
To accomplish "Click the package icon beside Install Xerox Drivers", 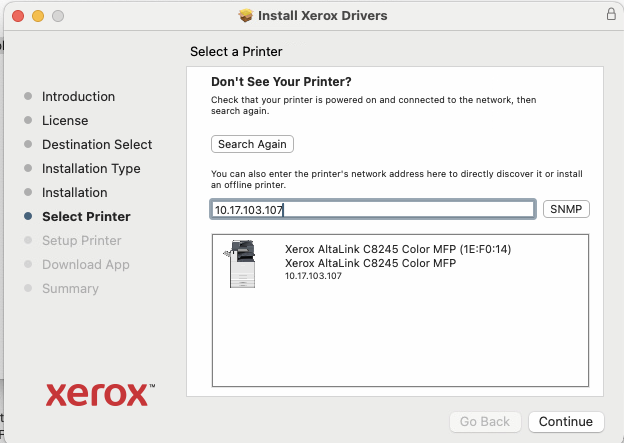I will (x=246, y=16).
